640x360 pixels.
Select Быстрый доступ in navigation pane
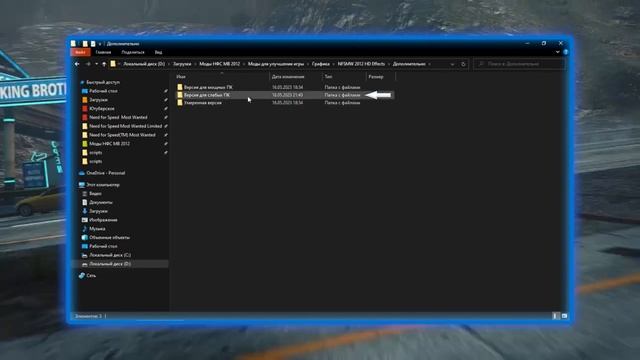(x=103, y=82)
